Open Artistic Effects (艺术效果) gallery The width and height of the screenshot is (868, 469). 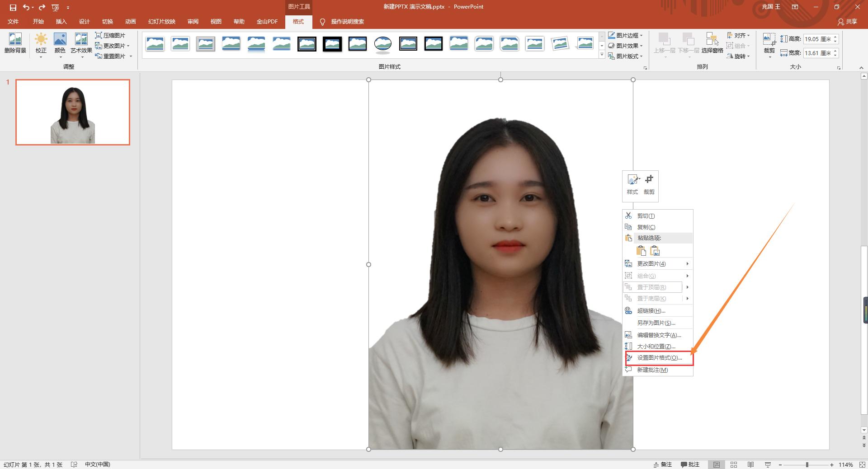[81, 40]
